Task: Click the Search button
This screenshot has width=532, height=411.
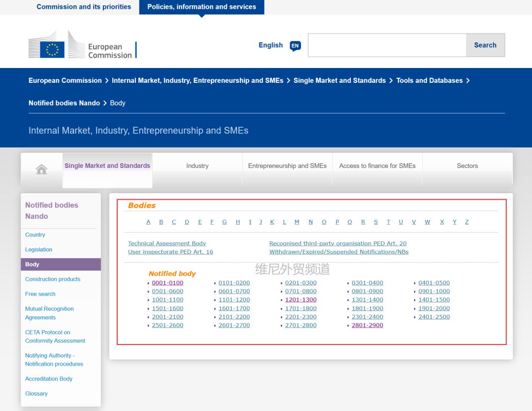Action: tap(485, 45)
